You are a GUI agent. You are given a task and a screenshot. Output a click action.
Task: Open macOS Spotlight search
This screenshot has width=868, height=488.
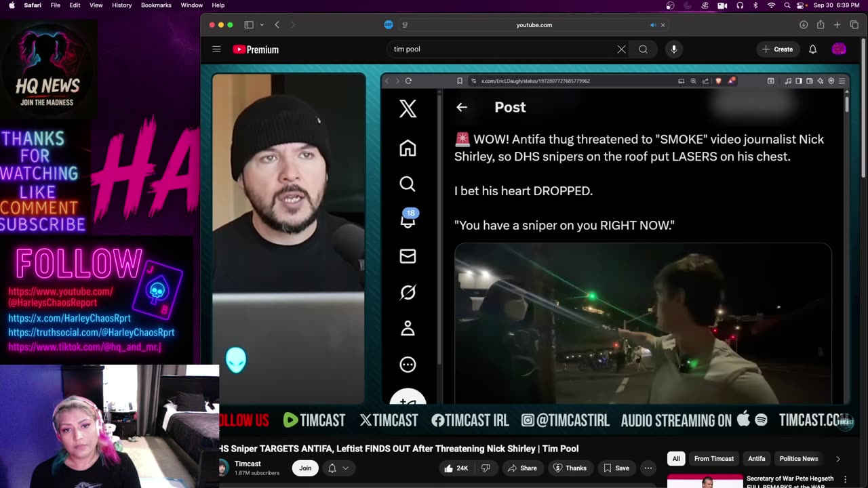click(x=787, y=5)
